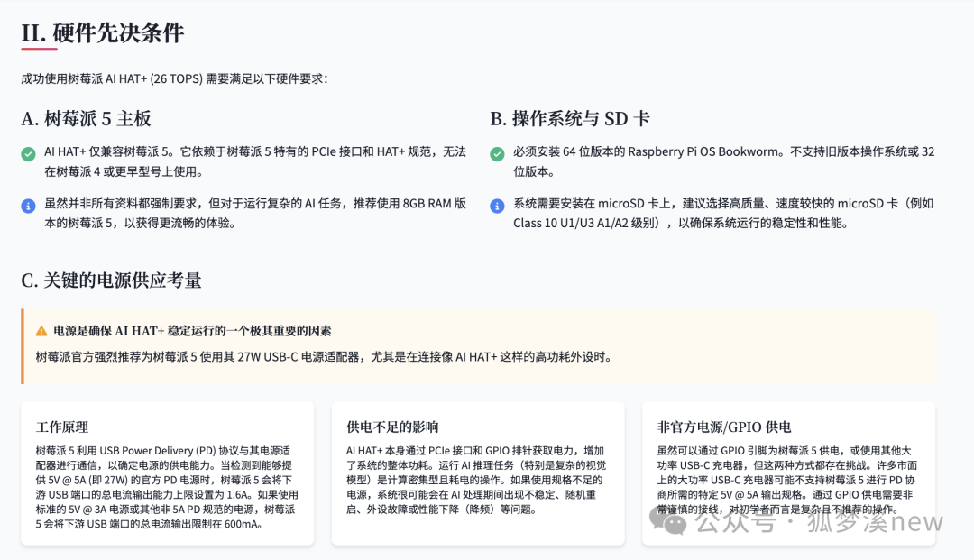Click the intro sentence about AI HAT+ (26 TOPS)
Viewport: 974px width, 560px height.
tap(175, 78)
